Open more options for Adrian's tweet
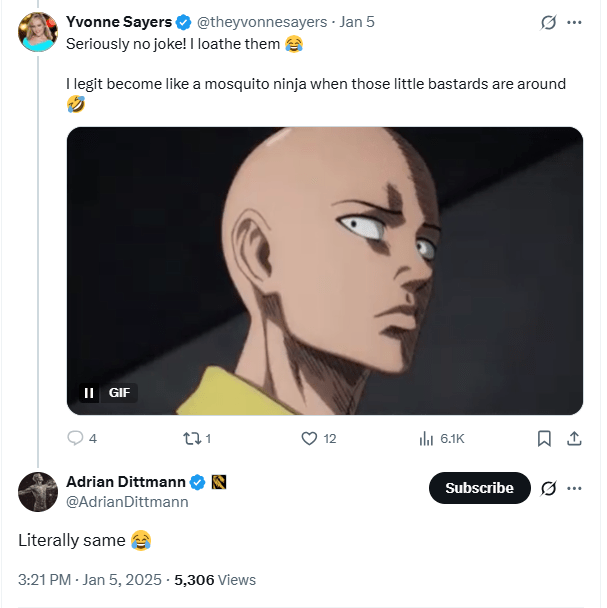 (x=574, y=488)
